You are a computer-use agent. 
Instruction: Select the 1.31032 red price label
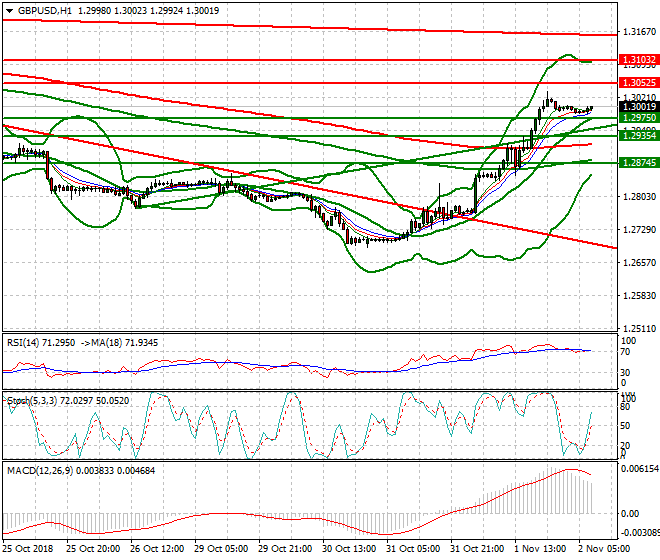click(639, 60)
